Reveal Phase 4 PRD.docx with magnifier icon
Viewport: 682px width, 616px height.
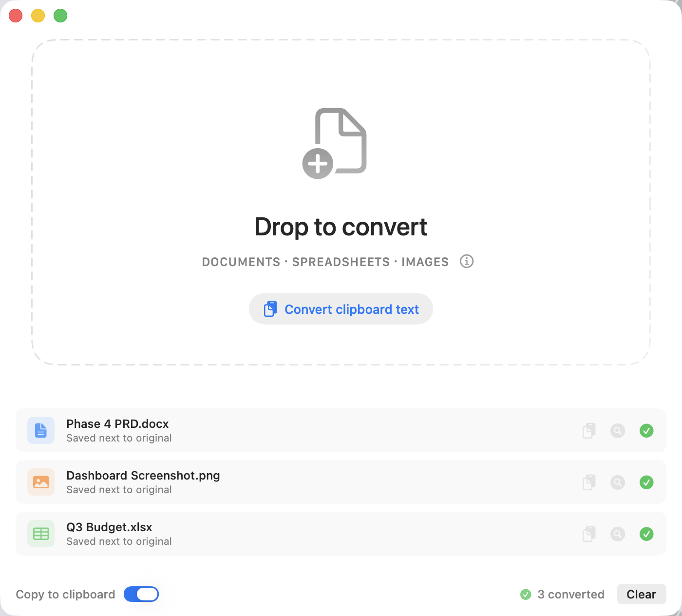click(x=618, y=431)
